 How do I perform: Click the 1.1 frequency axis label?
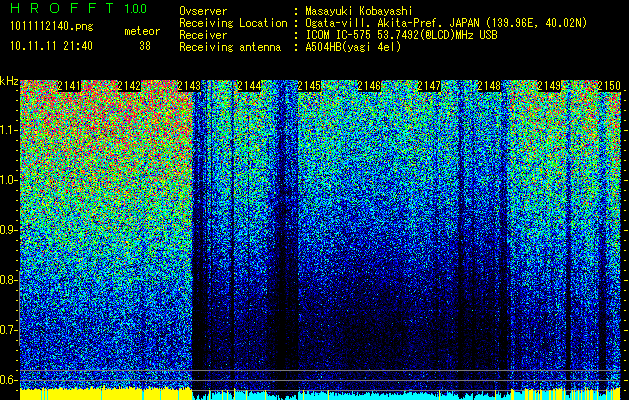8,130
